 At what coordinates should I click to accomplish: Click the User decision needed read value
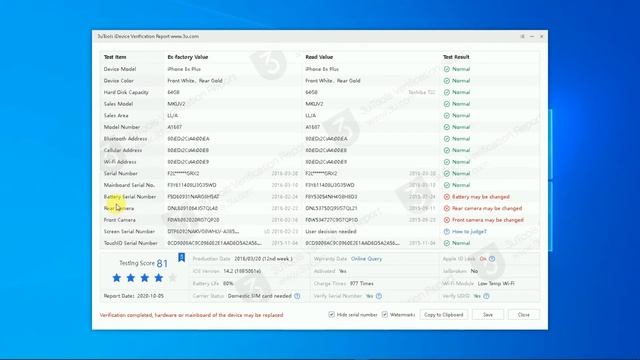[x=331, y=231]
